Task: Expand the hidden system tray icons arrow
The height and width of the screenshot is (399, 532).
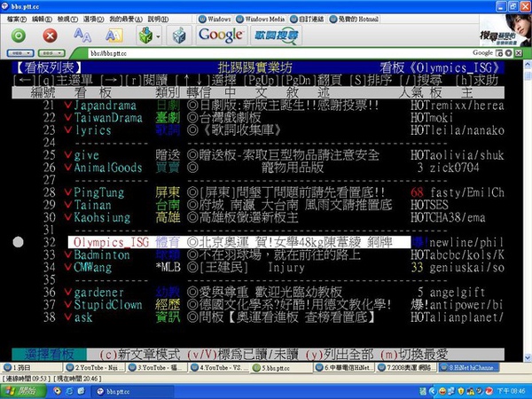Action: (433, 392)
